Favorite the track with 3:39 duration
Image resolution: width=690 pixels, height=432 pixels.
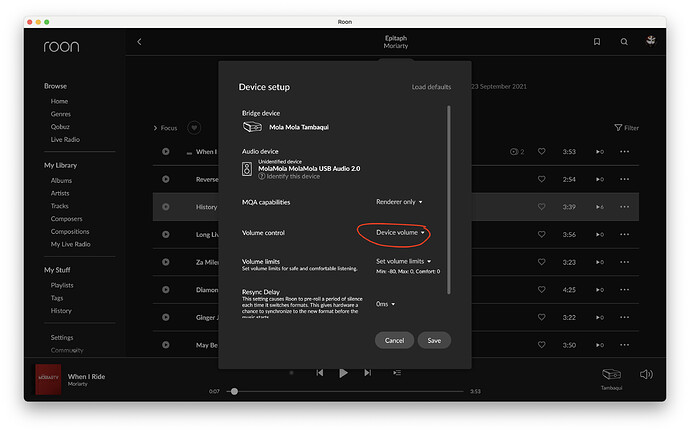coord(542,207)
